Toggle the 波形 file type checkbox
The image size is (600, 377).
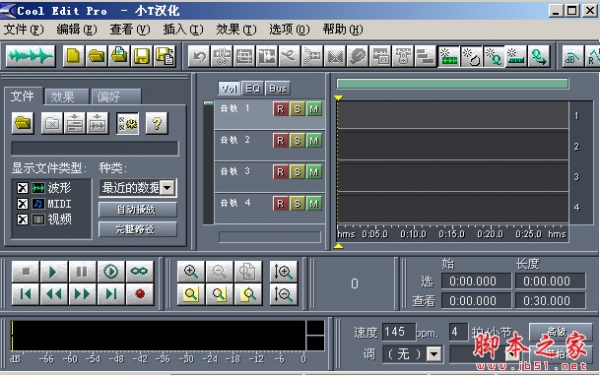[x=23, y=188]
